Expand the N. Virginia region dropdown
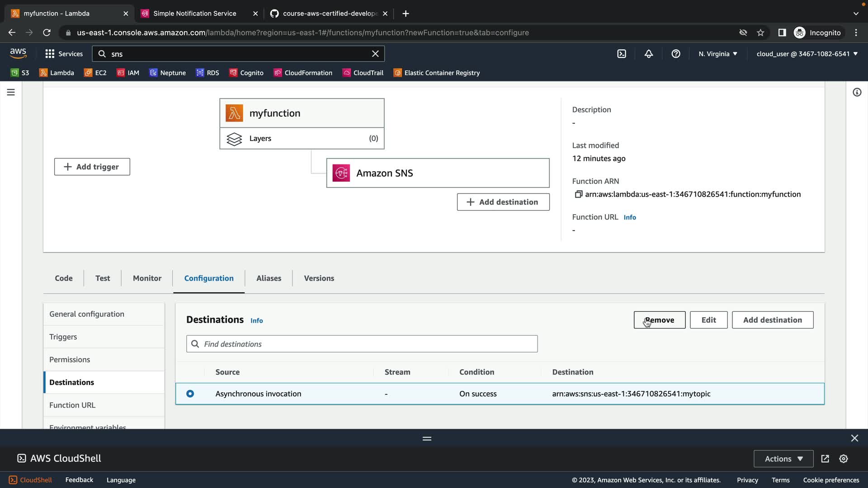868x488 pixels. pos(718,54)
